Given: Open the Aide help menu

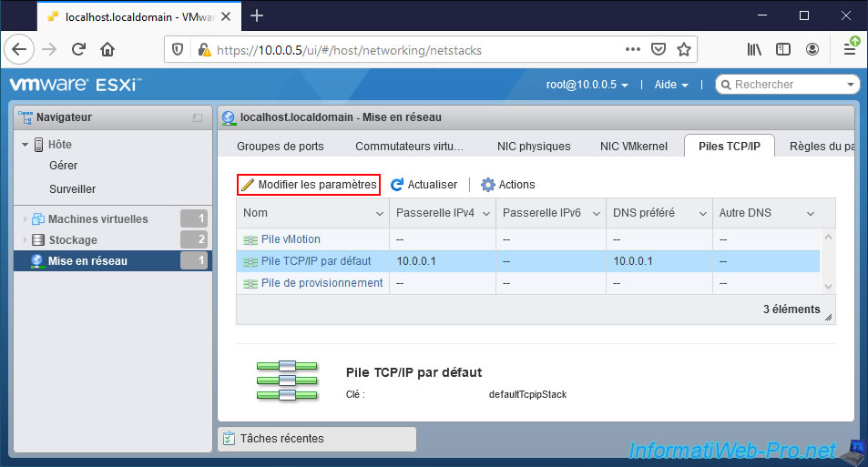Looking at the screenshot, I should coord(671,85).
